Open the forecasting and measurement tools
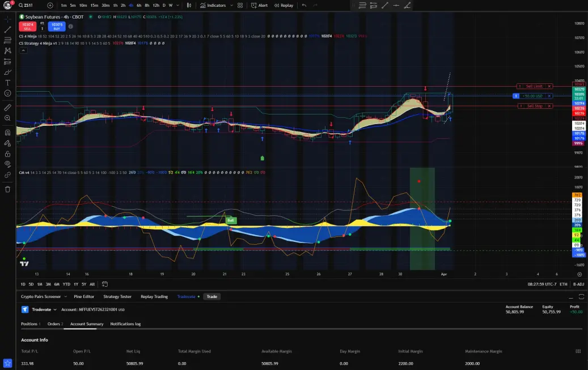 coord(7,62)
